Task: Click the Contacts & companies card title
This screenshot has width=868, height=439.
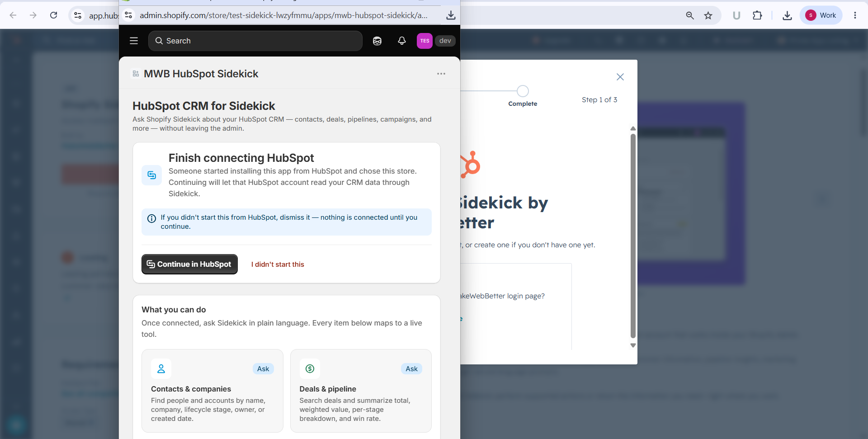Action: click(191, 389)
